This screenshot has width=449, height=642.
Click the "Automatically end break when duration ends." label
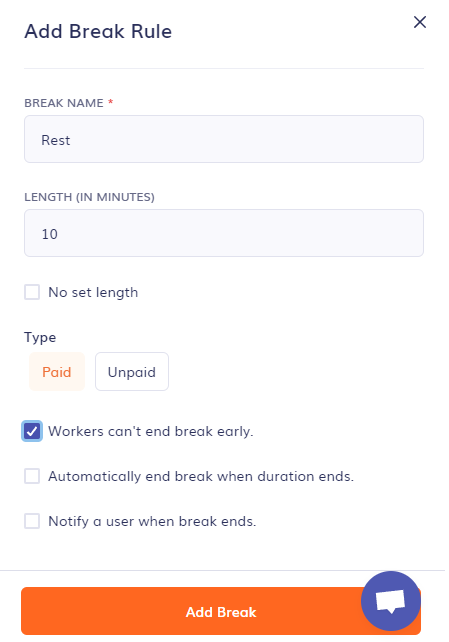coord(201,477)
